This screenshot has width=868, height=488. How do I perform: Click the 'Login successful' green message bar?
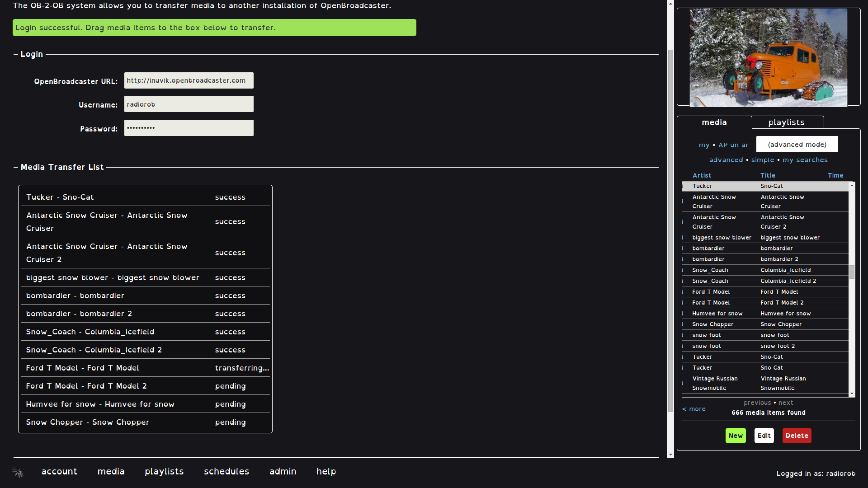click(214, 28)
